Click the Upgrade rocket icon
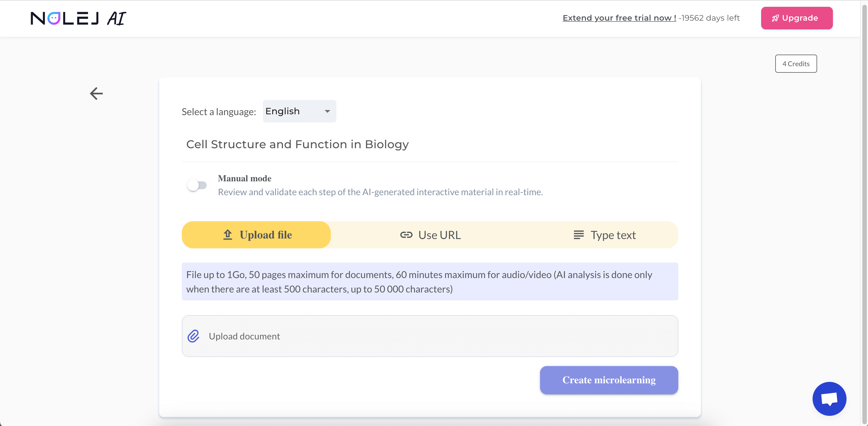Image resolution: width=868 pixels, height=426 pixels. tap(775, 18)
